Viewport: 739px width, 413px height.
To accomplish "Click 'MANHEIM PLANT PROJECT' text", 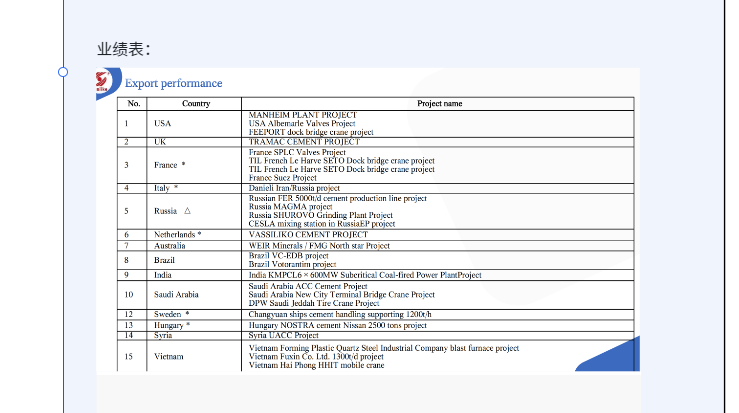I will (x=303, y=115).
